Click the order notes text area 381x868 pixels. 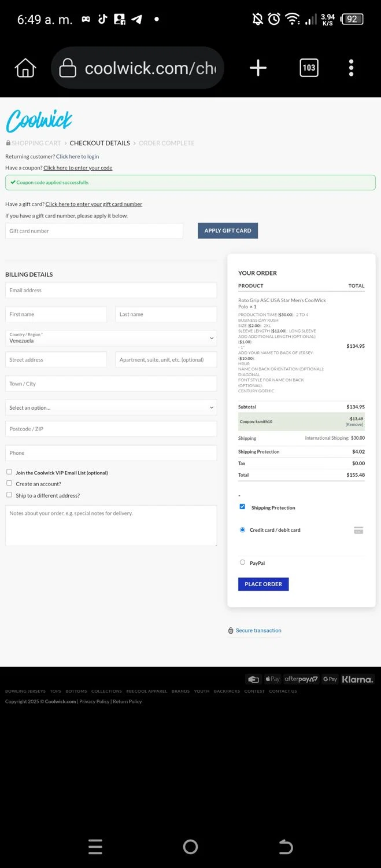coord(111,525)
